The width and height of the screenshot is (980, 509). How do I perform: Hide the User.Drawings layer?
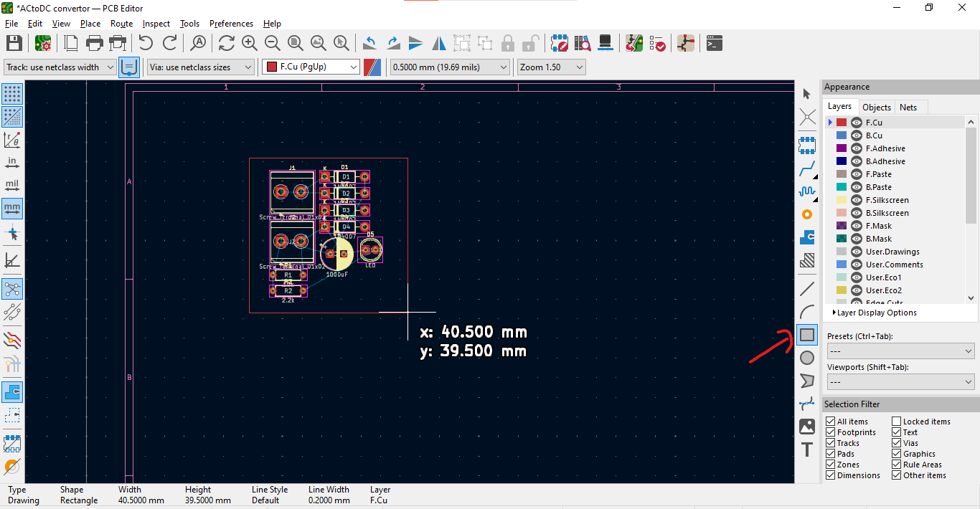pyautogui.click(x=856, y=252)
